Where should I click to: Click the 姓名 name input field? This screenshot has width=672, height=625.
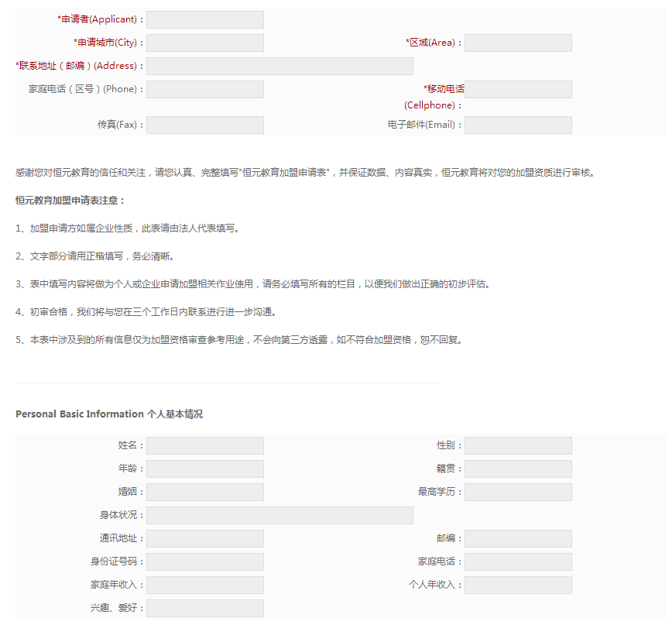click(204, 445)
